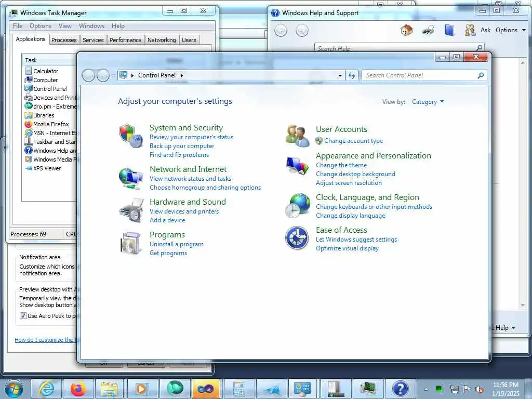Screen dimensions: 532x399
Task: Open View menu in Task Manager
Action: click(65, 26)
